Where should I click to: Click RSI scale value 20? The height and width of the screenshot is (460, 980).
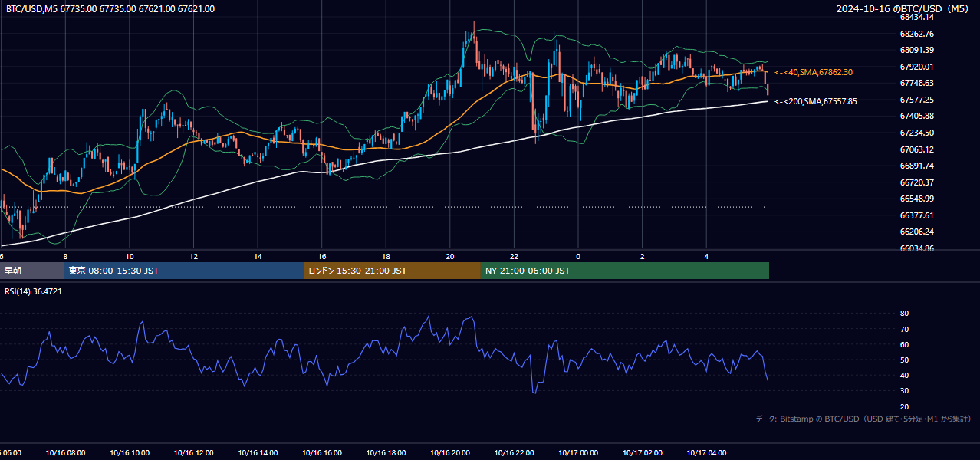point(904,407)
